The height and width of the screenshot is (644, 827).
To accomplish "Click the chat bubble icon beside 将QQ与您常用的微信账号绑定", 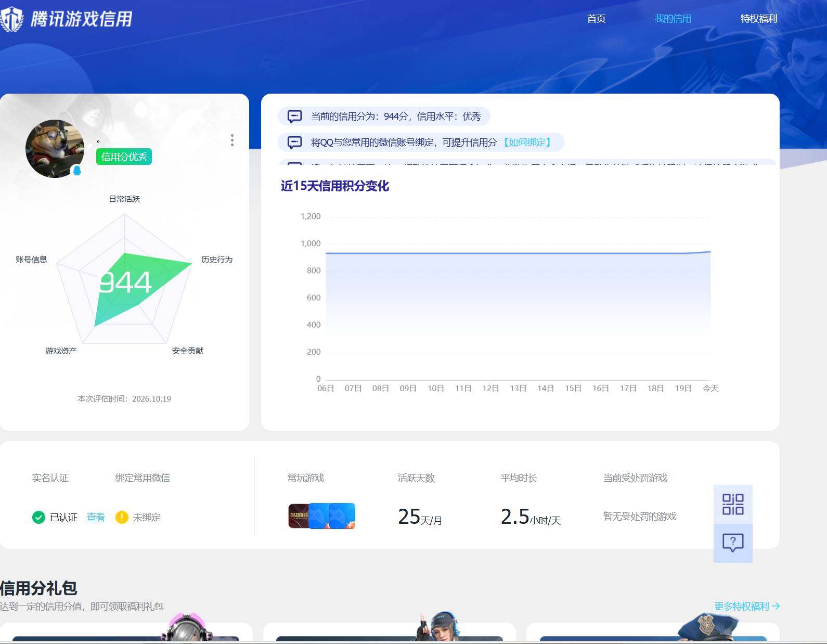I will tap(294, 143).
